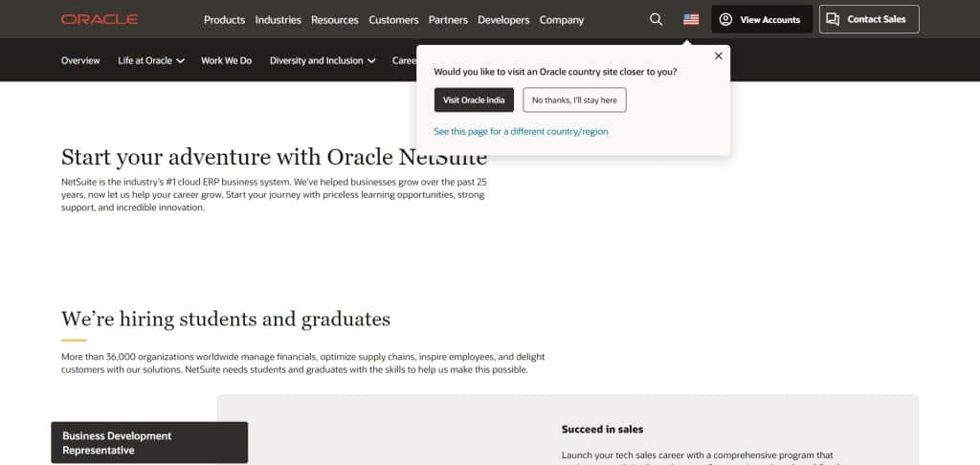Image resolution: width=980 pixels, height=465 pixels.
Task: Choose No thanks, I'll stay here
Action: 574,100
